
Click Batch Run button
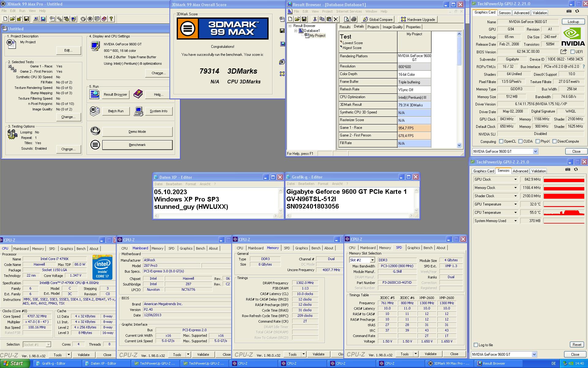116,111
